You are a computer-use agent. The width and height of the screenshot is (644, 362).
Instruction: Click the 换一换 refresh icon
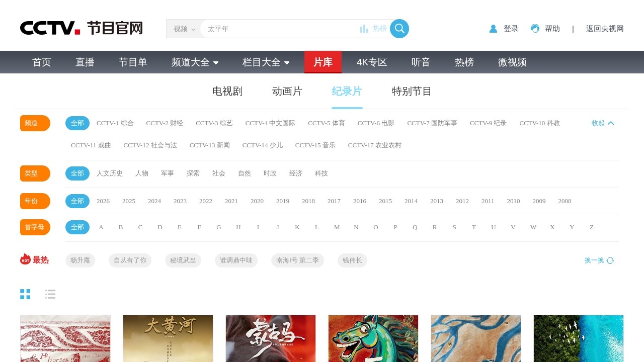610,260
